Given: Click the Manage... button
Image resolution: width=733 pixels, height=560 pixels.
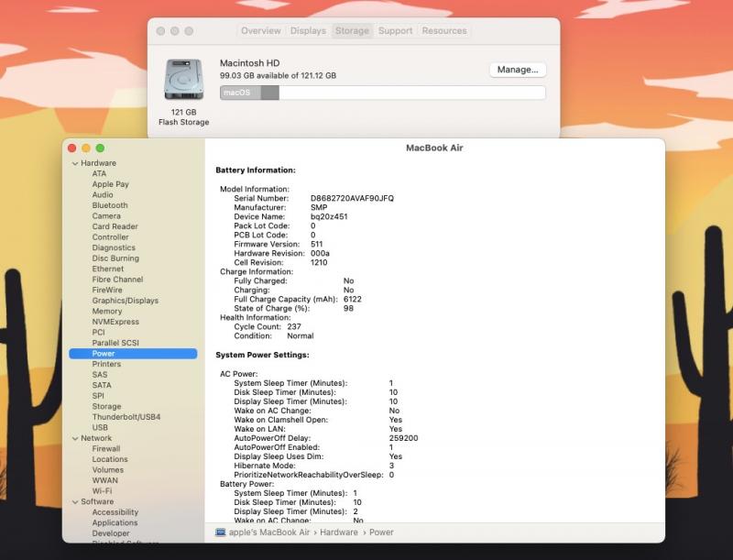Looking at the screenshot, I should coord(518,70).
